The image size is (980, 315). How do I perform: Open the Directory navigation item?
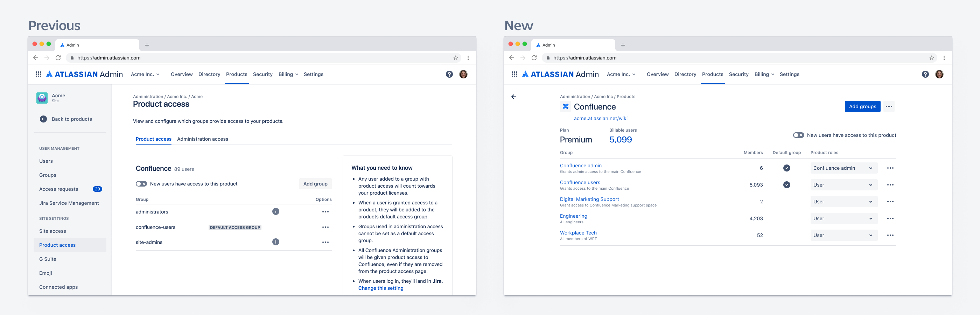click(209, 74)
